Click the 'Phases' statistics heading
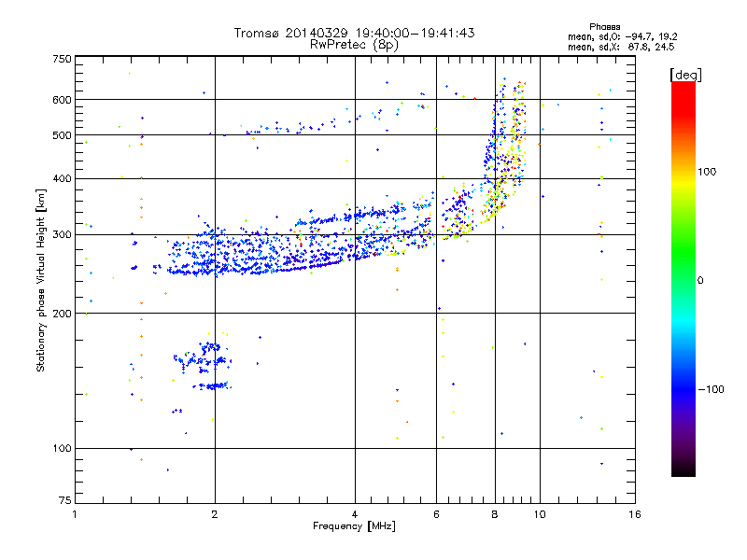 (604, 27)
